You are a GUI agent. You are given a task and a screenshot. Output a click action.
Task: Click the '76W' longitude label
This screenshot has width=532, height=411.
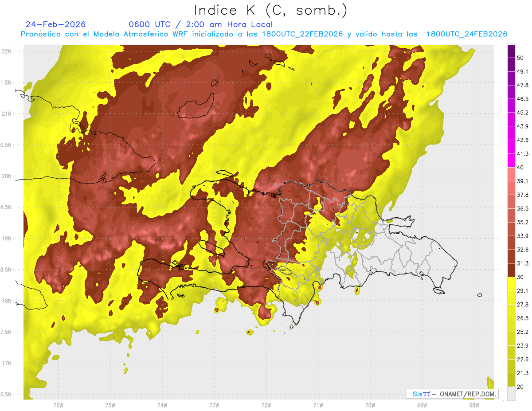58,405
